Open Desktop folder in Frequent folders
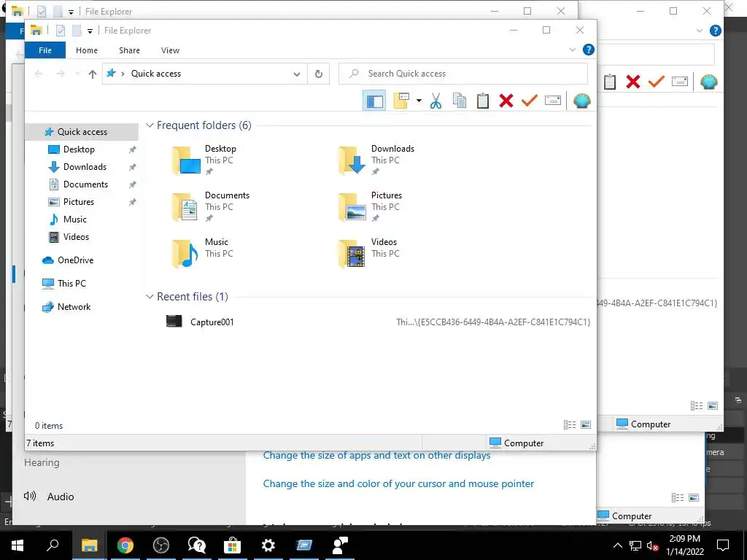 coord(205,160)
